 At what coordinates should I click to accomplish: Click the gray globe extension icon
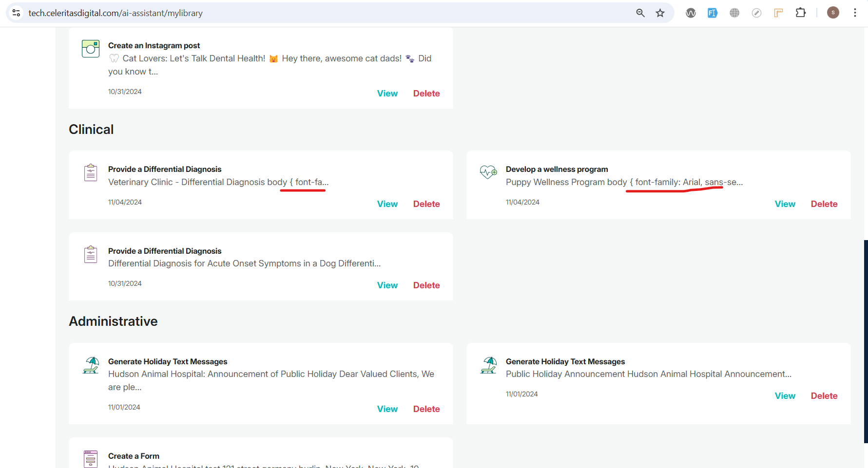pyautogui.click(x=734, y=13)
